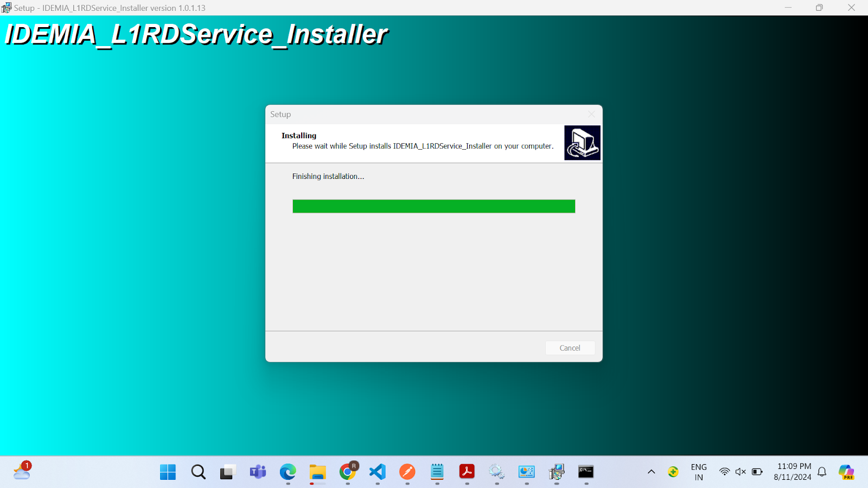Minimize the installer main window
This screenshot has width=868, height=488.
pyautogui.click(x=788, y=8)
